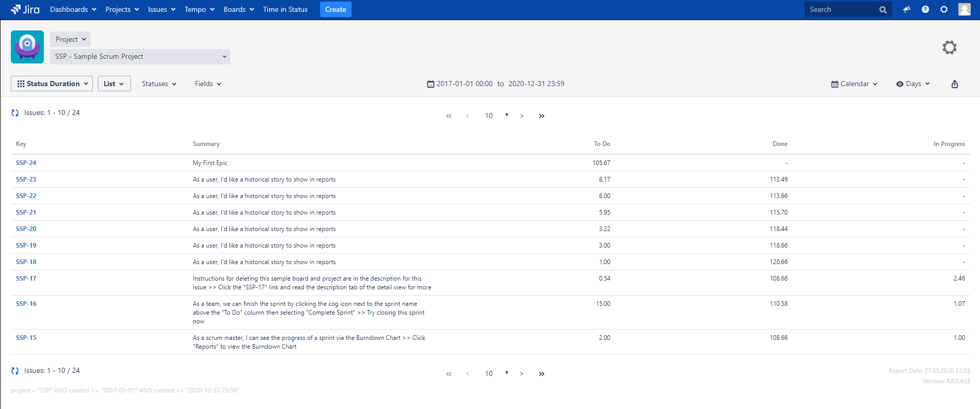Open the notifications megaphone icon
Image resolution: width=980 pixels, height=409 pixels.
906,9
